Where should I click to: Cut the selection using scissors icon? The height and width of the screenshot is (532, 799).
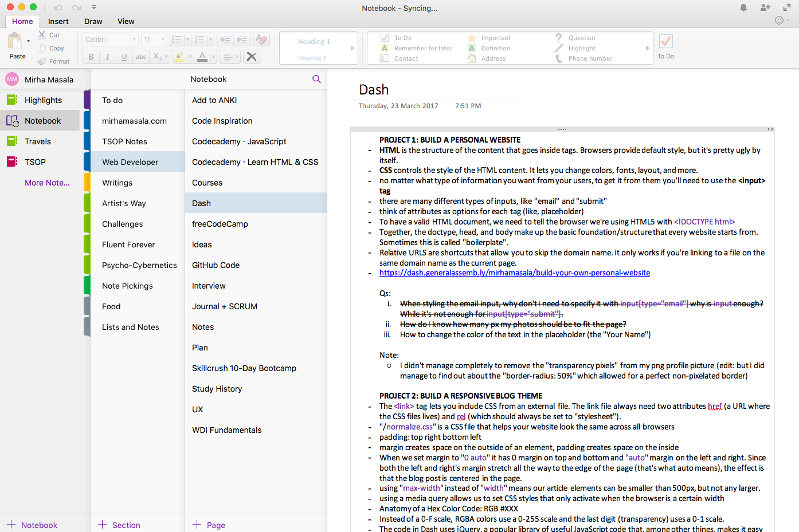[x=42, y=35]
